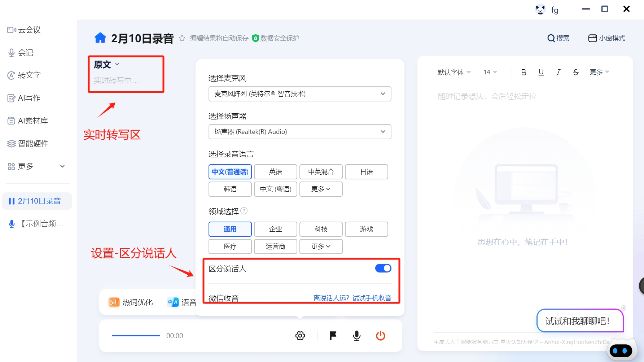Select 中英混合 language option
The width and height of the screenshot is (644, 362).
pyautogui.click(x=321, y=172)
